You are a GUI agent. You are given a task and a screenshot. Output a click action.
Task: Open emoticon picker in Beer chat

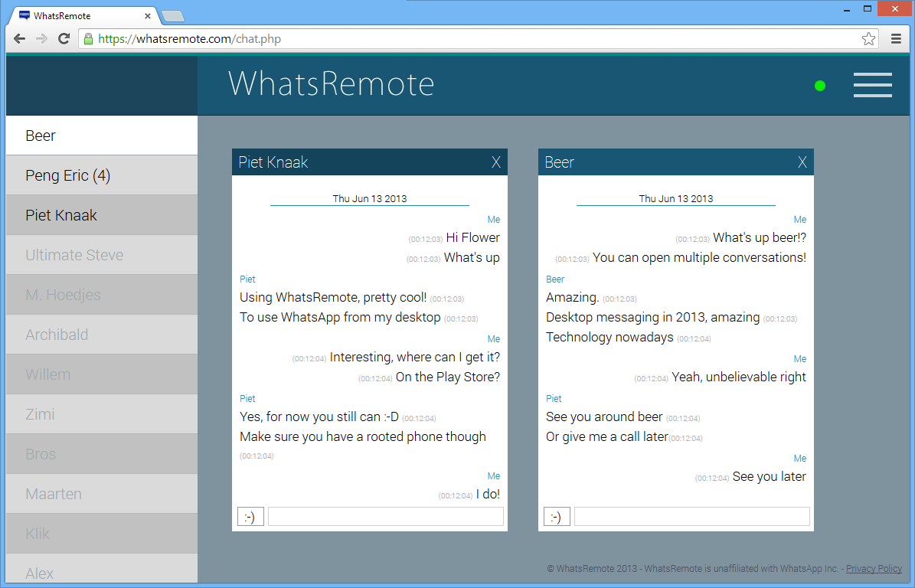pos(557,517)
